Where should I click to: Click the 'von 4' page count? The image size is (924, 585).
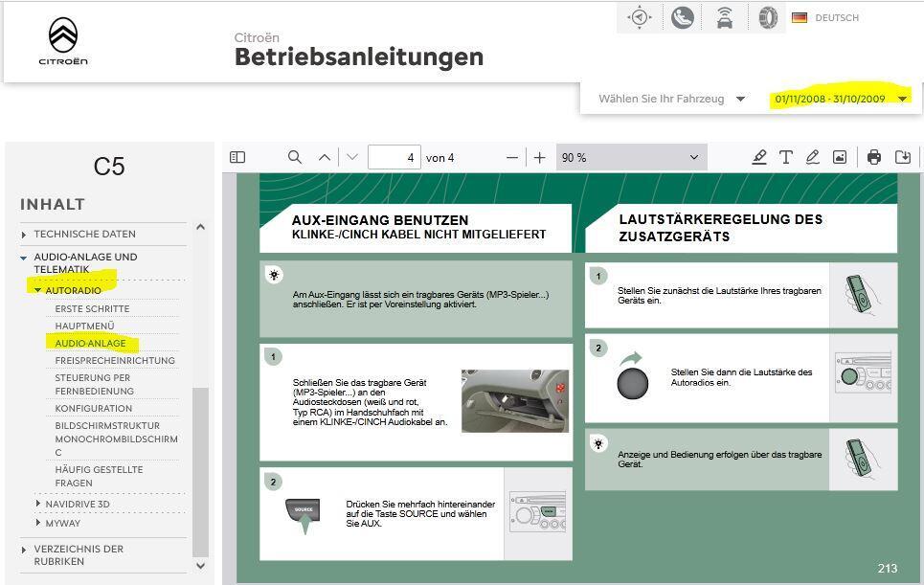(439, 158)
